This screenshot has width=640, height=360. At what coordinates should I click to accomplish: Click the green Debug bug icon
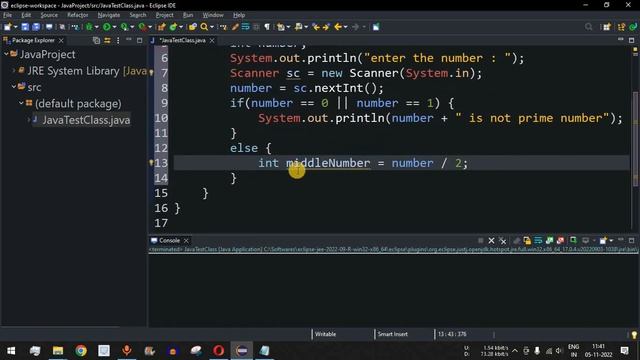(x=89, y=27)
